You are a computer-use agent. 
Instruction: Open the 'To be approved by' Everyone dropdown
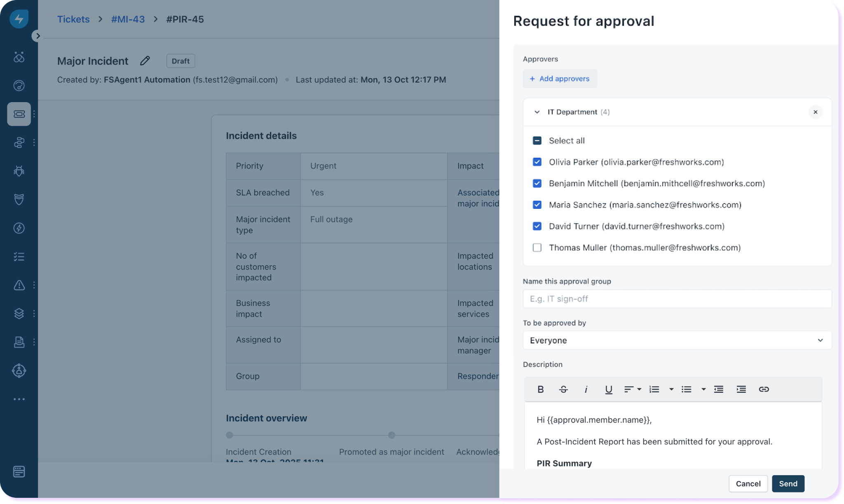pyautogui.click(x=677, y=340)
